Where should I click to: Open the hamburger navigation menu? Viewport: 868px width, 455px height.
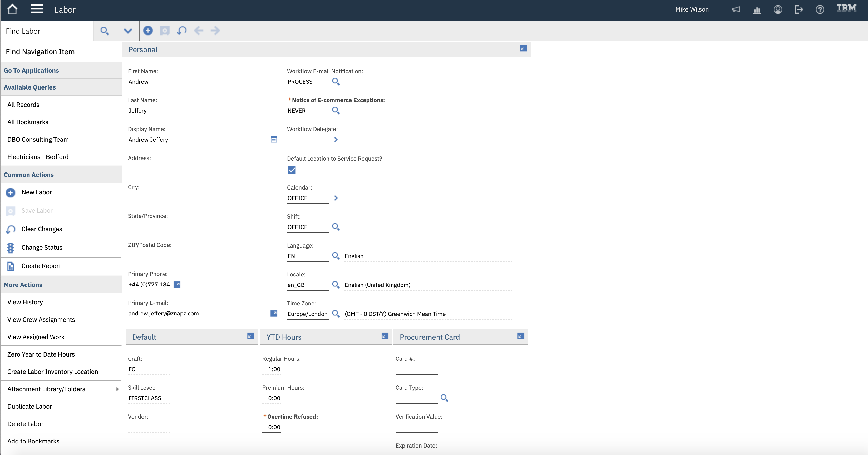tap(37, 9)
